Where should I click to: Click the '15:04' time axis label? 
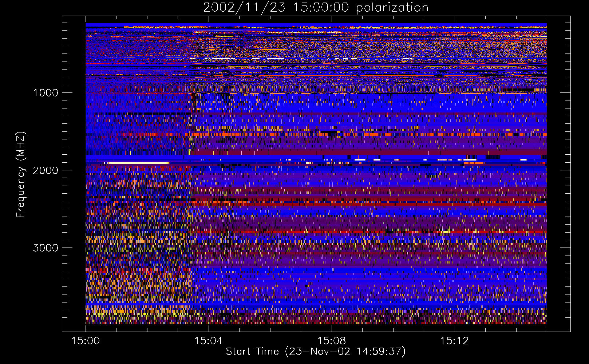[209, 341]
